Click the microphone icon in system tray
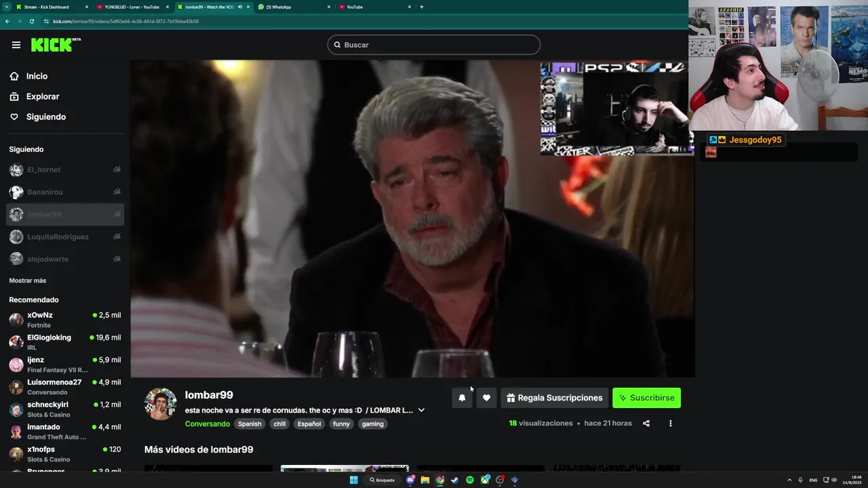868x488 pixels. pyautogui.click(x=800, y=480)
